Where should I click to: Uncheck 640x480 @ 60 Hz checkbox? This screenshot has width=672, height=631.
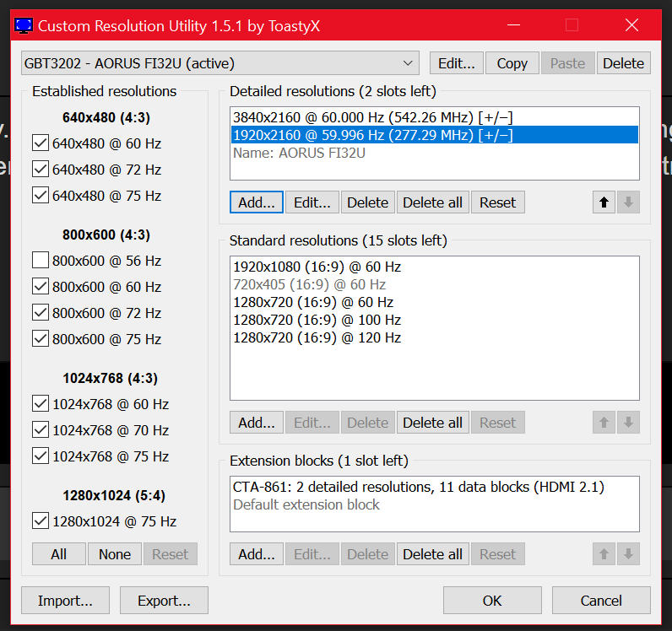[40, 143]
